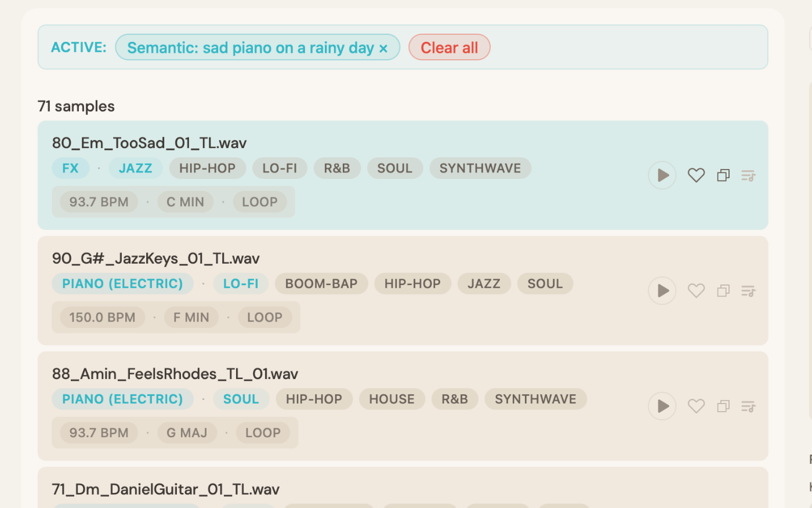Add 90_G#_JazzKeys to the playlist
This screenshot has height=508, width=812.
pyautogui.click(x=748, y=290)
